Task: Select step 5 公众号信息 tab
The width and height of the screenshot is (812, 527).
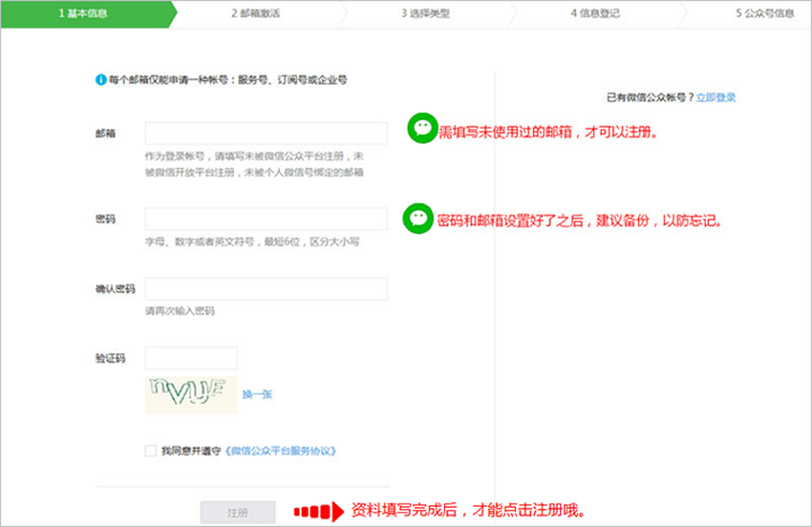Action: tap(765, 14)
